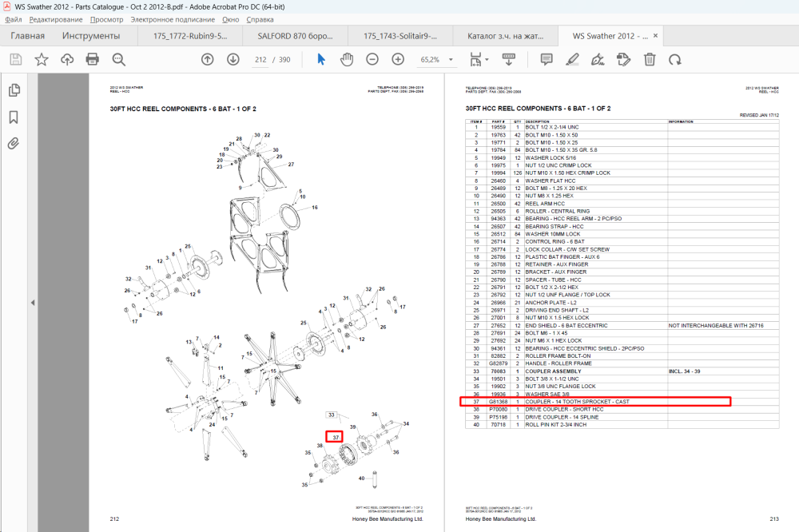Open attachments paperclip panel

14,143
